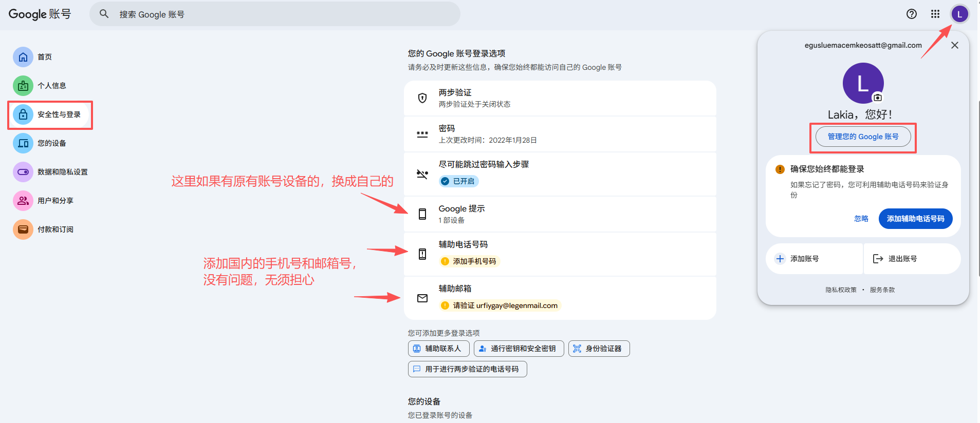This screenshot has height=423, width=980.
Task: Open the 两步验证 setting row
Action: point(560,98)
